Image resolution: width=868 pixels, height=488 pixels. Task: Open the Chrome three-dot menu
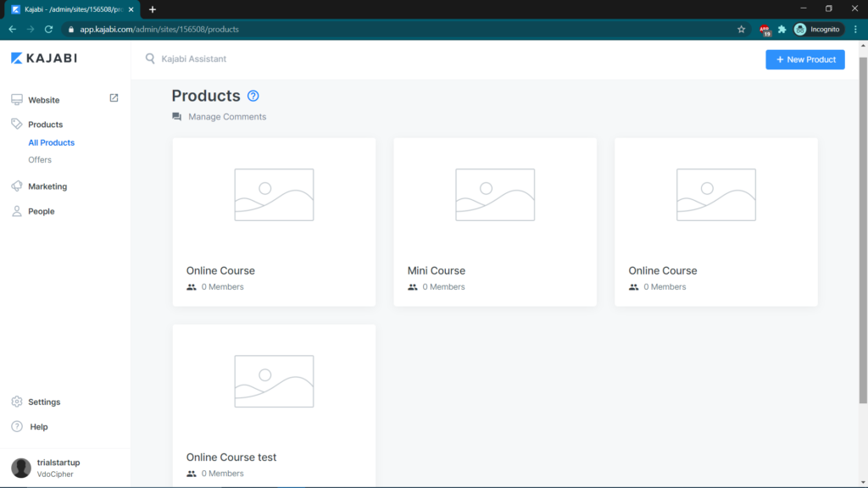coord(856,30)
